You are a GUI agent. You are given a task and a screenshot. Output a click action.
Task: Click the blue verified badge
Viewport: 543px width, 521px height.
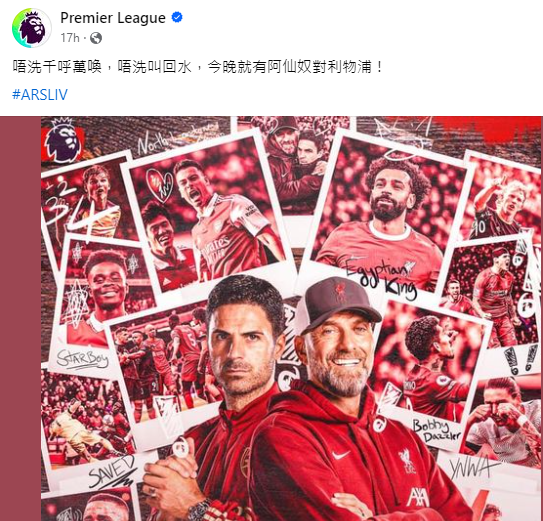(x=177, y=17)
